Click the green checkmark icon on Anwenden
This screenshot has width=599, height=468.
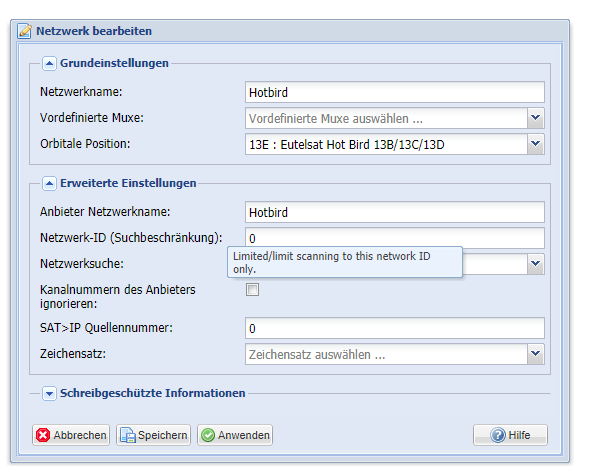208,435
